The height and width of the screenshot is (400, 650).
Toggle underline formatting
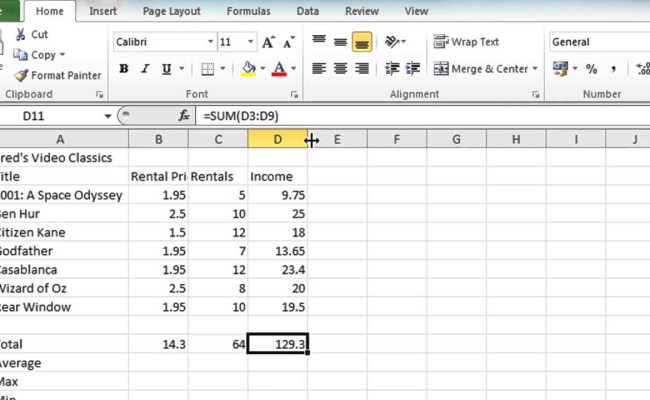point(166,68)
